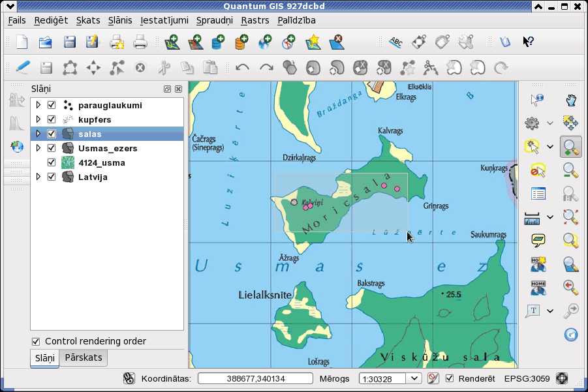Image resolution: width=588 pixels, height=392 pixels.
Task: Toggle the Renderēt checkbox
Action: [450, 378]
